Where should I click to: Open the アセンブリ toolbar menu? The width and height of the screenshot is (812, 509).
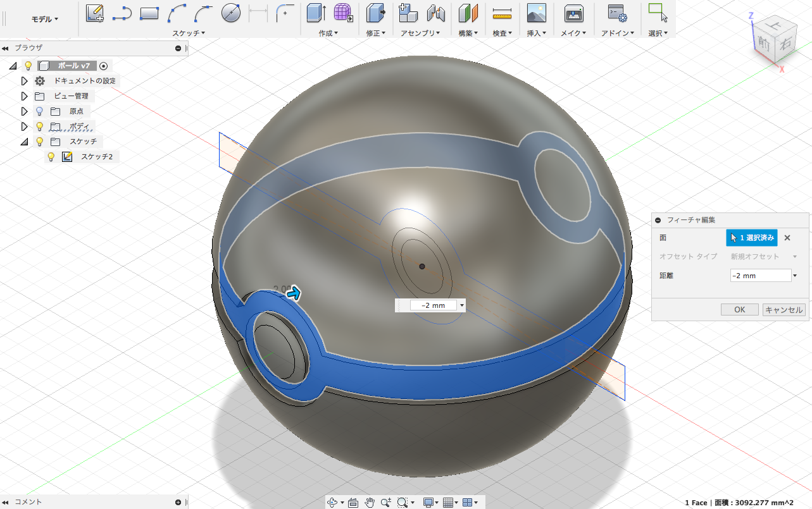click(x=421, y=33)
